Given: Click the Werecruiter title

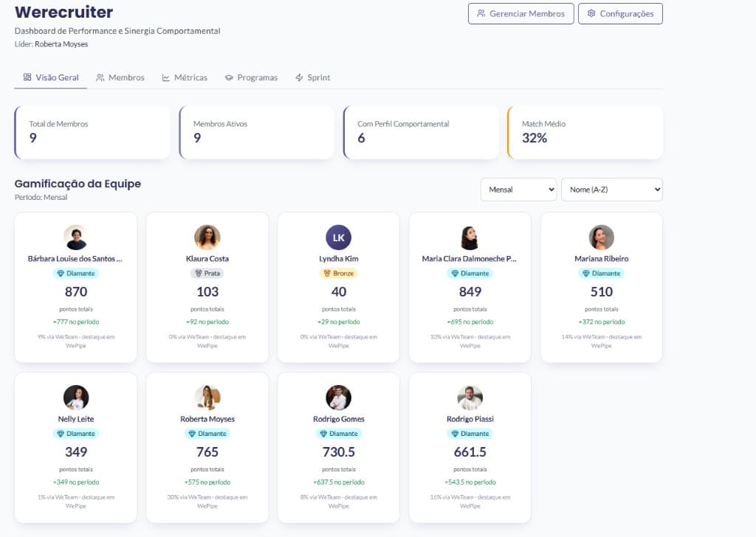Looking at the screenshot, I should 63,12.
